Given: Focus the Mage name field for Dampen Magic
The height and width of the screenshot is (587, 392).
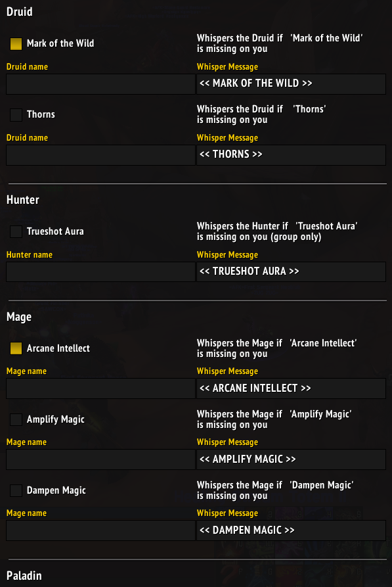Looking at the screenshot, I should coord(100,530).
